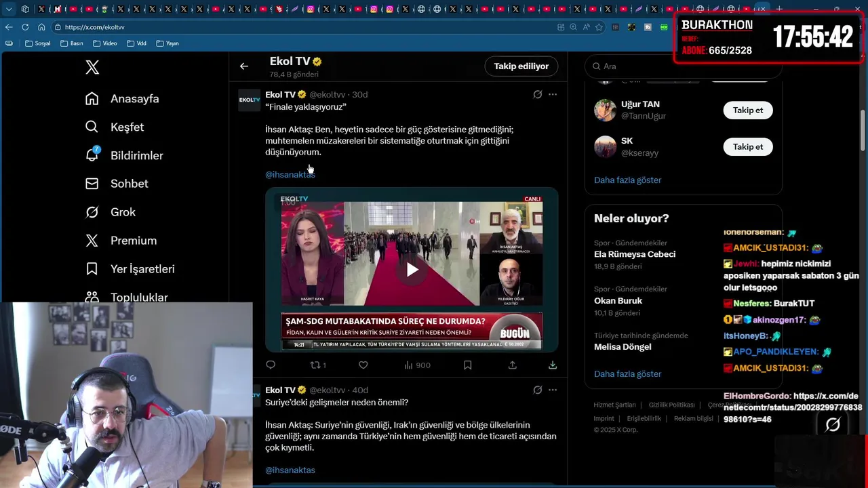Open Video bookmarks folder
This screenshot has height=488, width=868.
pyautogui.click(x=105, y=43)
